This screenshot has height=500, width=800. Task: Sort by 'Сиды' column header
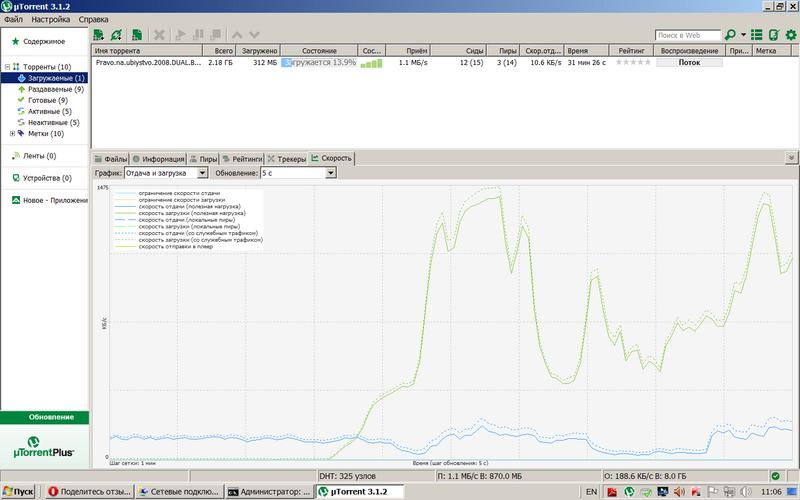[459, 51]
